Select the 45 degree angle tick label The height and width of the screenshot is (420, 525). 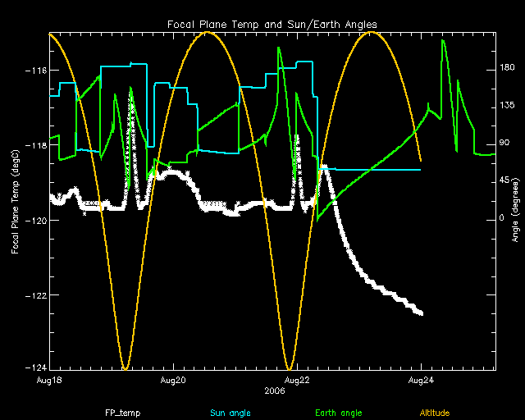(505, 180)
